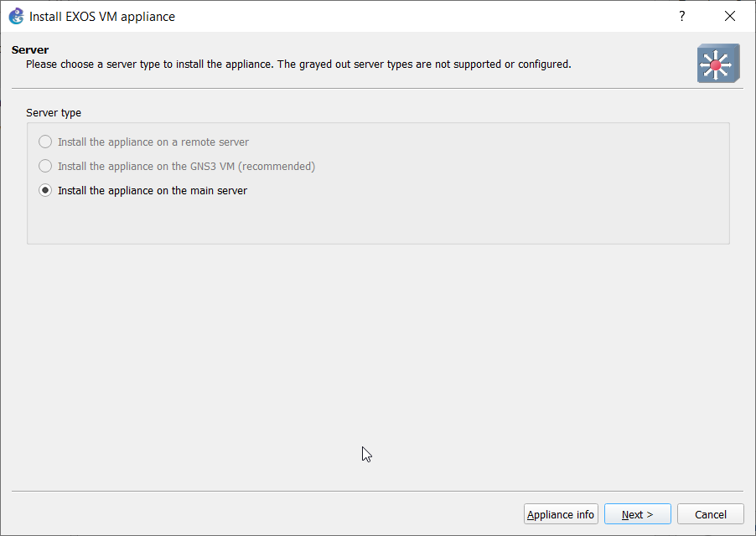Click the EXOS switch appliance icon
This screenshot has width=756, height=536.
718,64
